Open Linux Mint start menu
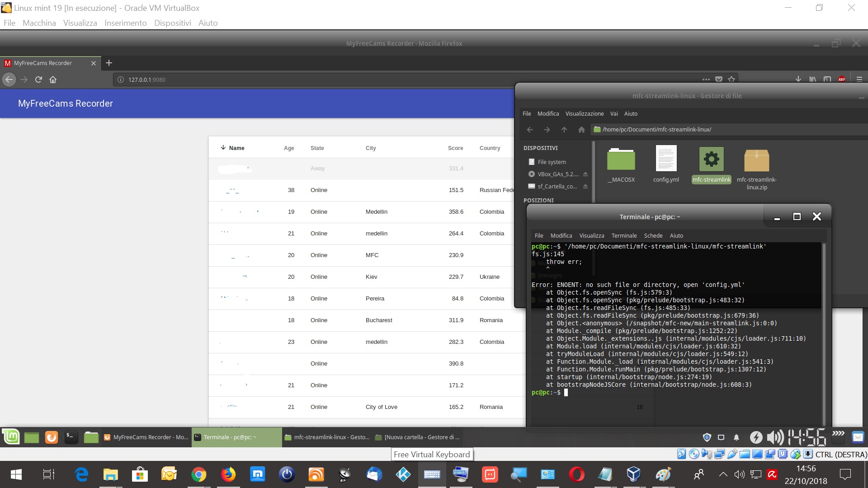Screen dimensions: 868x488 (11, 437)
